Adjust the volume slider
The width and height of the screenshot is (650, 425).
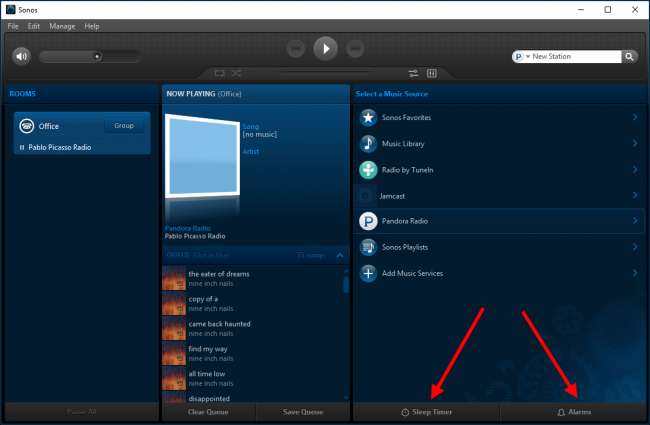click(90, 56)
